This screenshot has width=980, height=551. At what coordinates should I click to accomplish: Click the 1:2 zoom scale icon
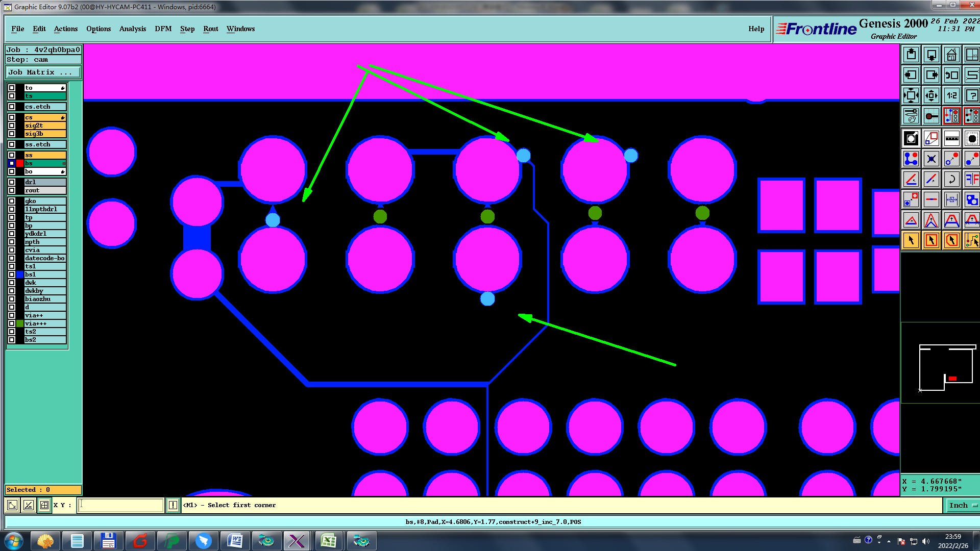coord(951,95)
